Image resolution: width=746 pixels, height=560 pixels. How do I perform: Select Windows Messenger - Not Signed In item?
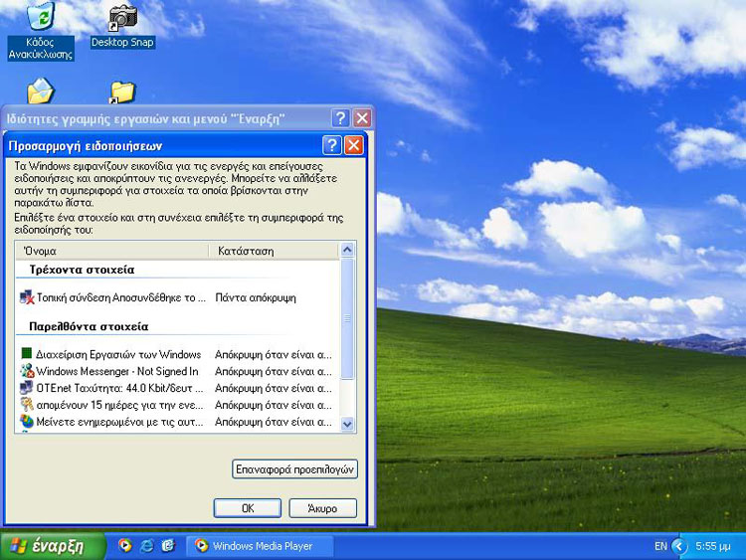point(117,371)
